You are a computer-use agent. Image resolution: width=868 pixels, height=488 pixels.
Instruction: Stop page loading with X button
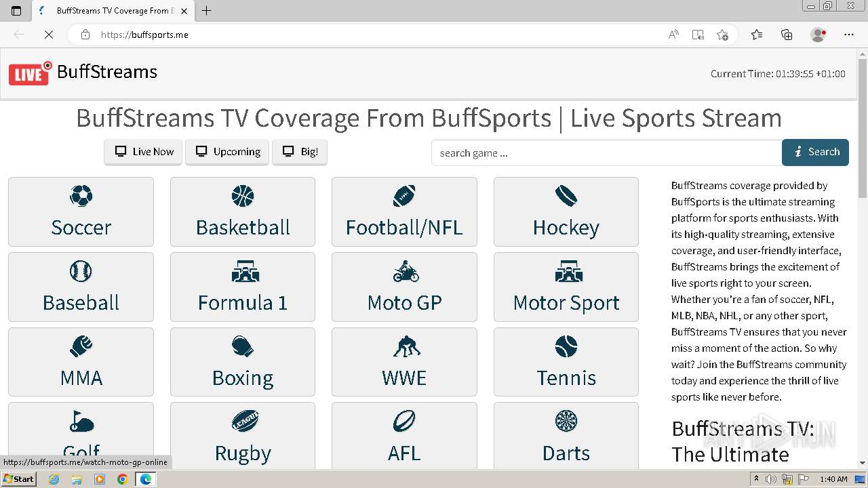tap(49, 35)
